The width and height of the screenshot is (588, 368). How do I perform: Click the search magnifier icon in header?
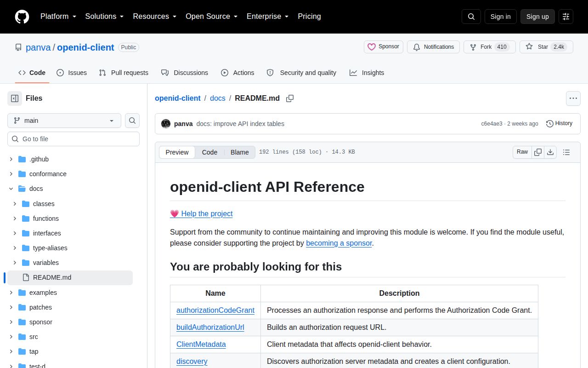pos(471,17)
